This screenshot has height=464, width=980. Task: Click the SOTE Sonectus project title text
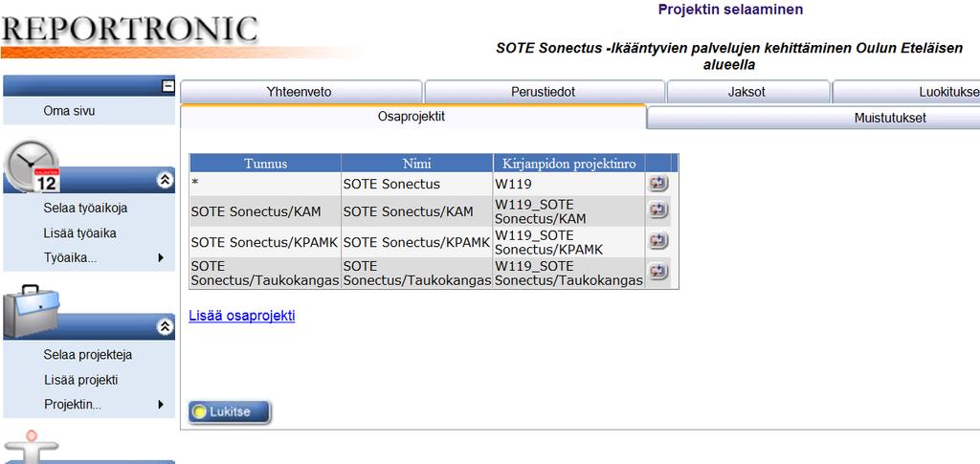(x=729, y=55)
